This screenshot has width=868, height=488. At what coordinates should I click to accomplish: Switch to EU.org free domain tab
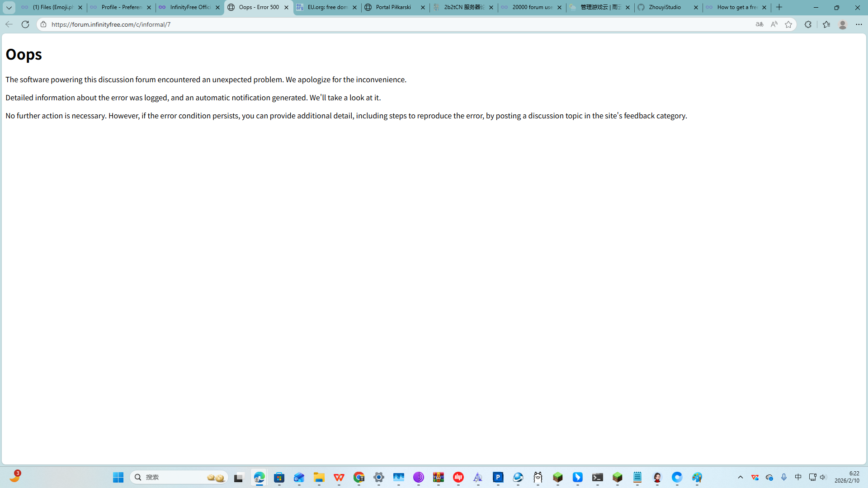pos(327,7)
